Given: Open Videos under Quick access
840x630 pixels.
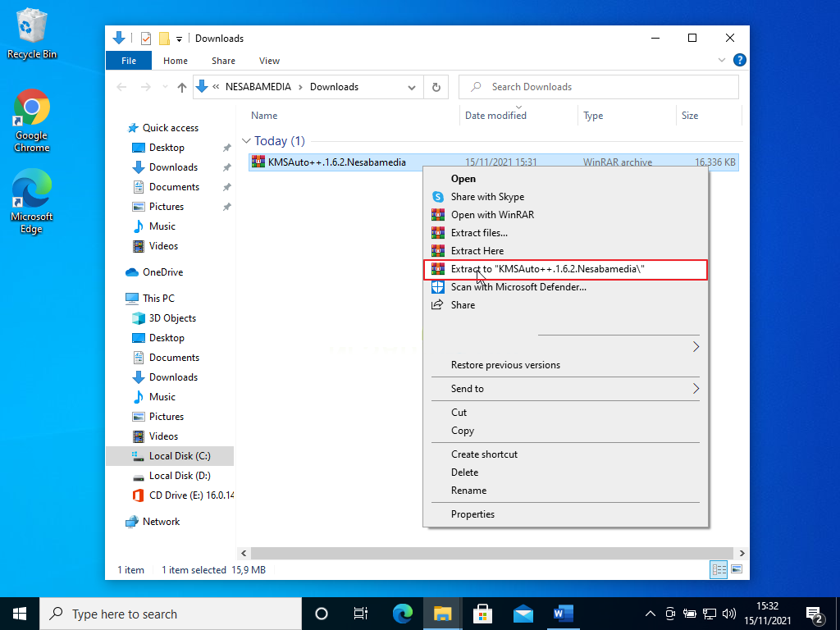Looking at the screenshot, I should 163,246.
